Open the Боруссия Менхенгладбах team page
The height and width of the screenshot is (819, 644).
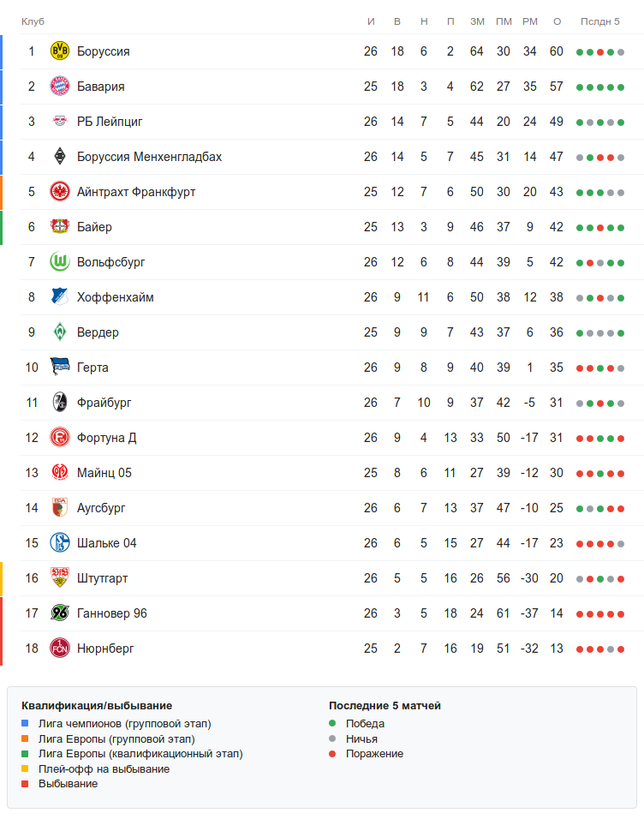pyautogui.click(x=149, y=157)
